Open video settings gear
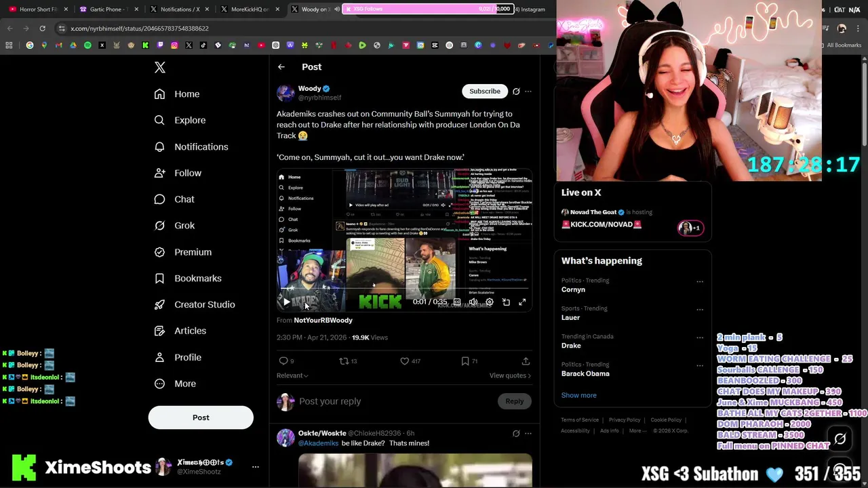868x488 pixels. coord(490,302)
